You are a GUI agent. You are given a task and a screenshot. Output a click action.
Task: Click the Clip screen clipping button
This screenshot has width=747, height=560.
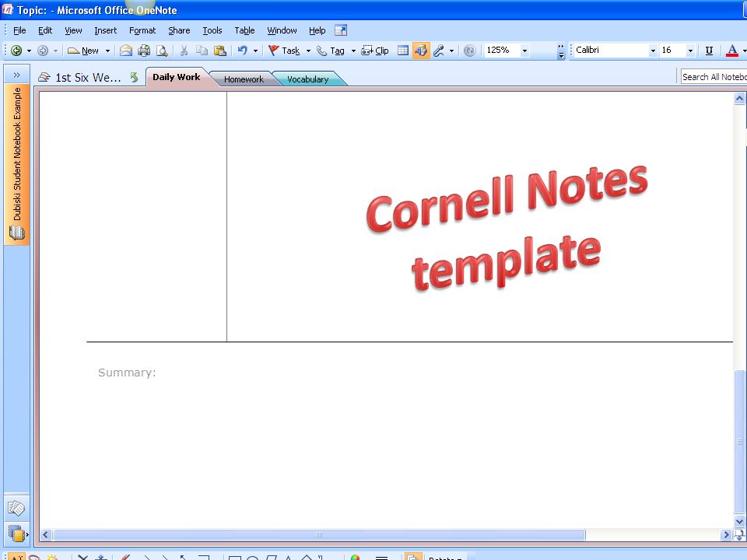[375, 51]
